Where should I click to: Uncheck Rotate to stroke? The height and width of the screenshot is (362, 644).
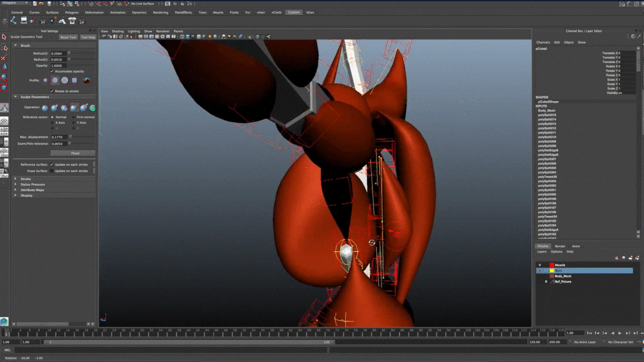52,91
